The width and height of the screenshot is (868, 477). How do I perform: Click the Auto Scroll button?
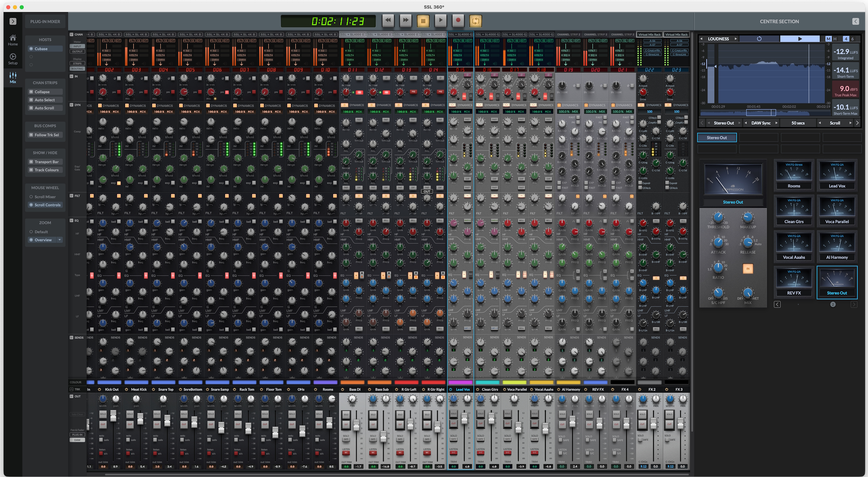click(x=44, y=108)
